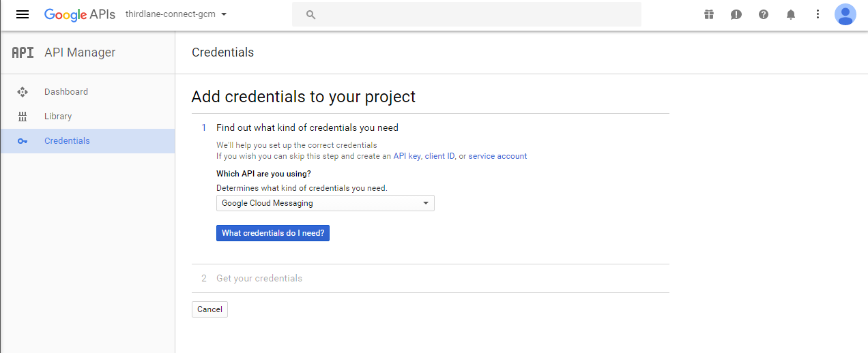Select Credentials in the sidebar
This screenshot has width=868, height=353.
[x=87, y=141]
